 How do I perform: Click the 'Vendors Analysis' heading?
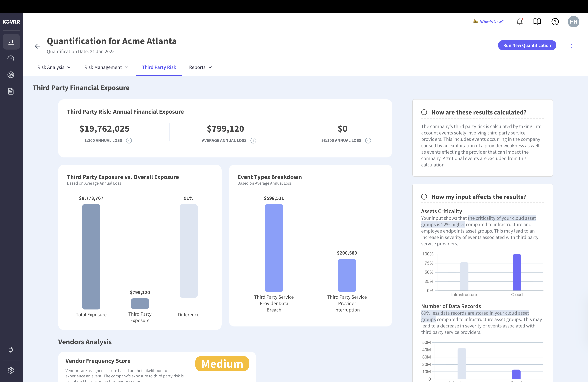click(x=85, y=342)
